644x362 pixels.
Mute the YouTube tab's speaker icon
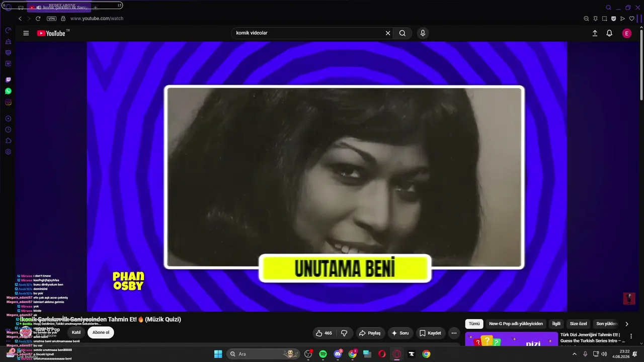39,8
